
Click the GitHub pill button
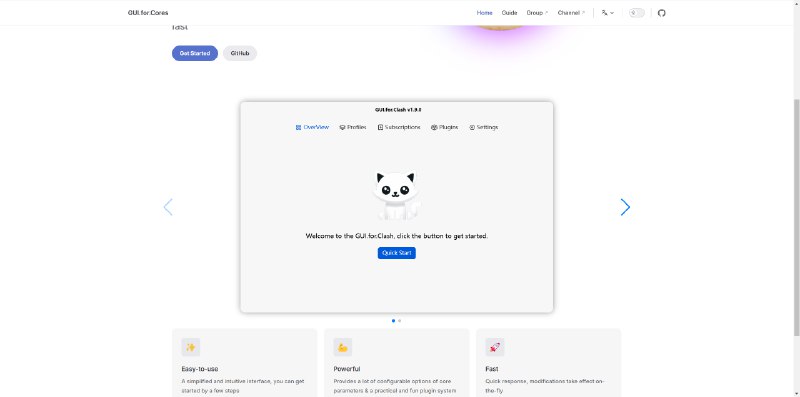240,53
